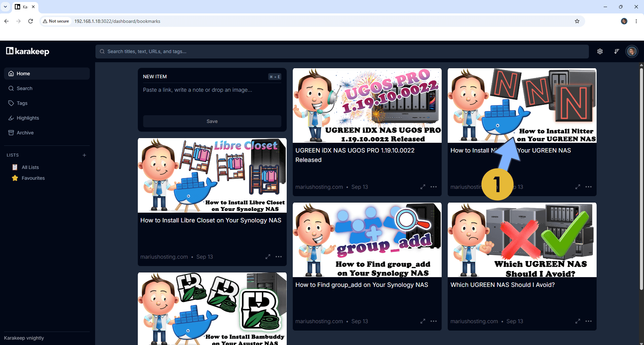Add a new list with plus icon
The height and width of the screenshot is (345, 644).
(x=84, y=155)
